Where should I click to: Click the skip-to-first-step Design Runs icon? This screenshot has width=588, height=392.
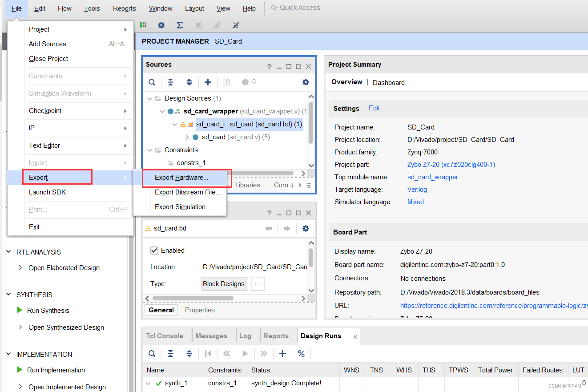click(208, 354)
